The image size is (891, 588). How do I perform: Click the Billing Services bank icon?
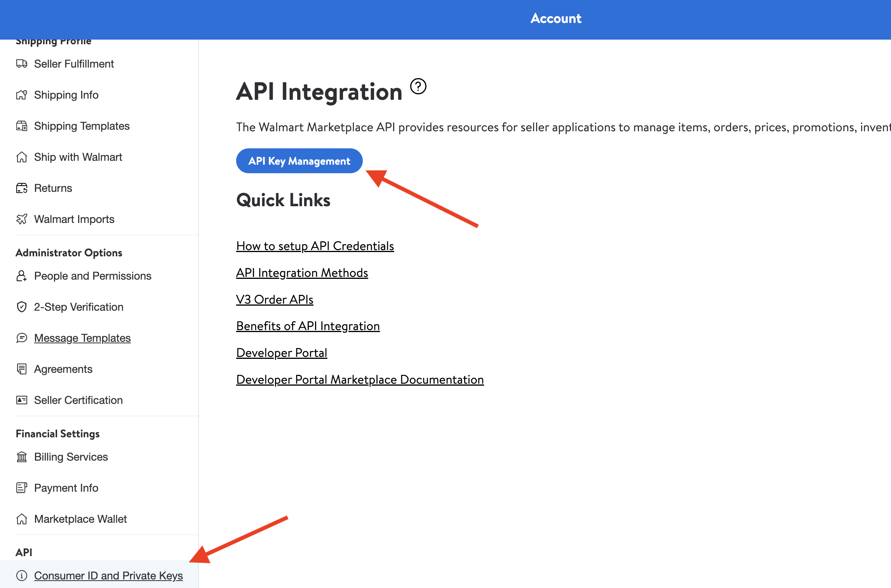pyautogui.click(x=22, y=457)
